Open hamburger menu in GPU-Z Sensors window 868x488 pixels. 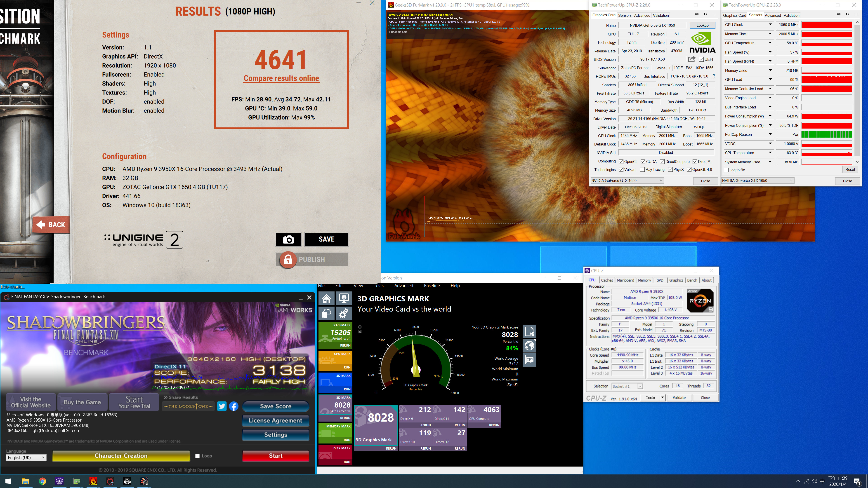856,14
